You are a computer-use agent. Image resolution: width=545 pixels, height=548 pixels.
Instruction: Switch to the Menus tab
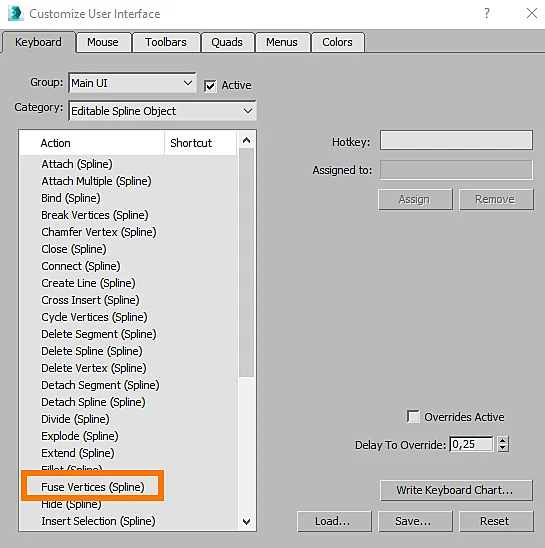282,42
